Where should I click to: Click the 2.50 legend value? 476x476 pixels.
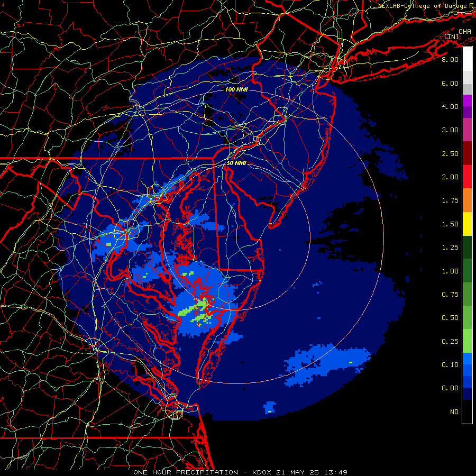[450, 153]
